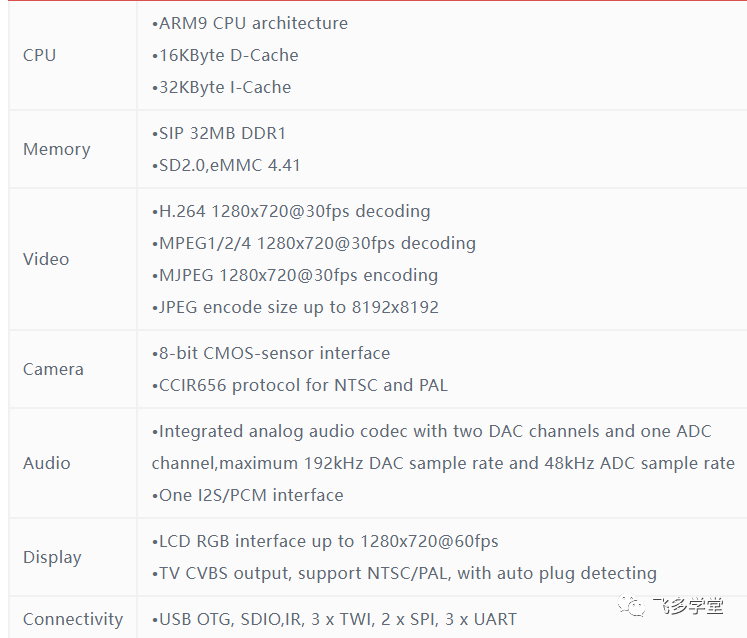
Task: Click the USB OTG connectivity line
Action: (334, 619)
